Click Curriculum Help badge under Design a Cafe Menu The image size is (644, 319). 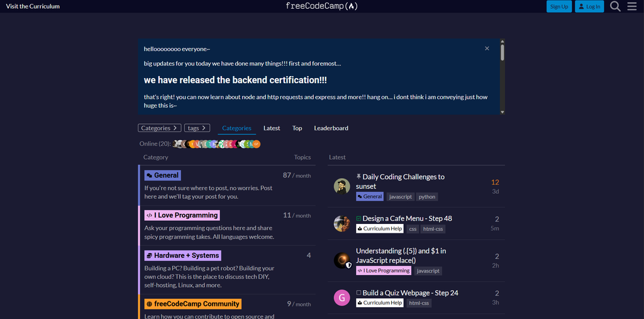(379, 228)
